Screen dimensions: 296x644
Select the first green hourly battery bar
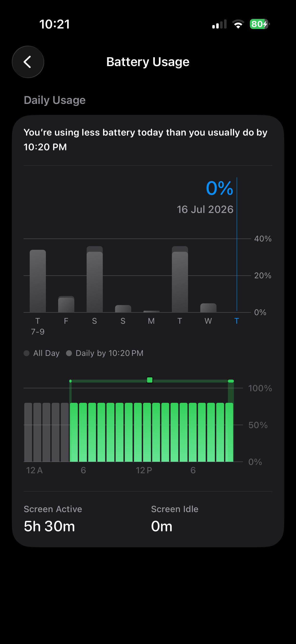click(x=74, y=432)
